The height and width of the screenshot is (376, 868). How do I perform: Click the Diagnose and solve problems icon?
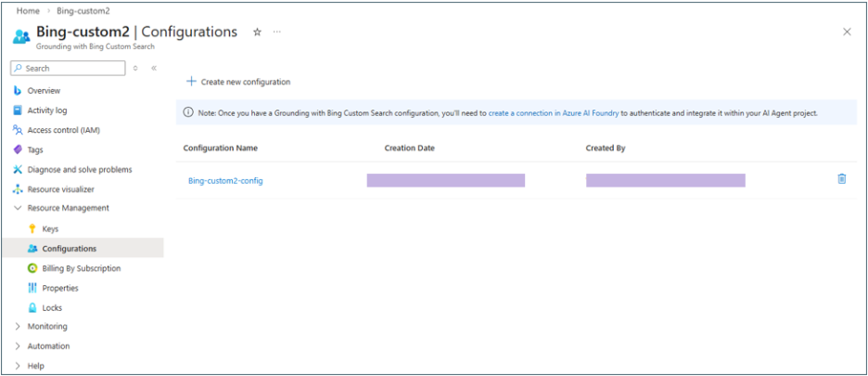pyautogui.click(x=18, y=170)
